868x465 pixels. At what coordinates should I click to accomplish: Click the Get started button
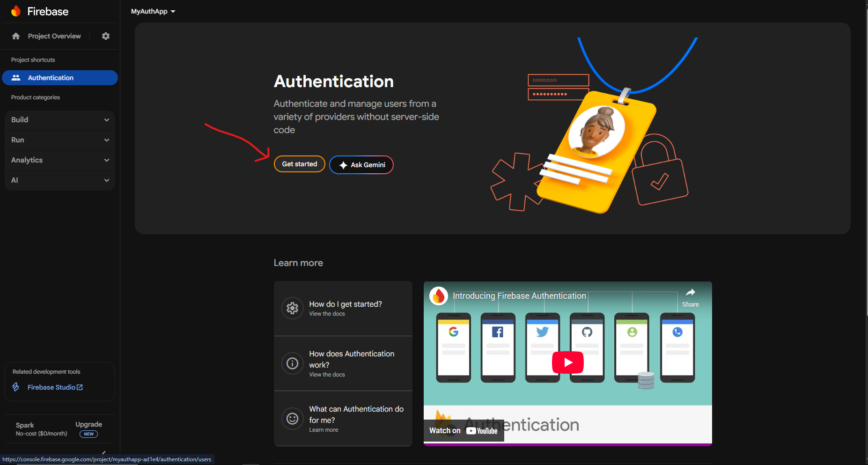coord(299,164)
